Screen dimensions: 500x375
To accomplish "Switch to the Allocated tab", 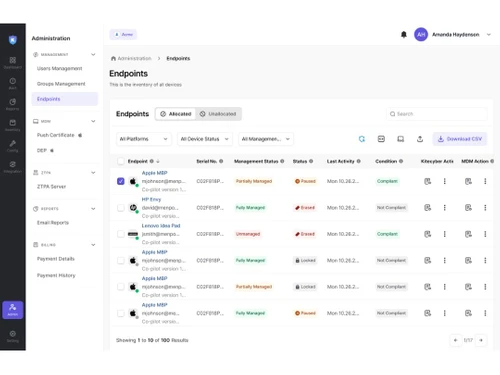I will click(x=176, y=114).
